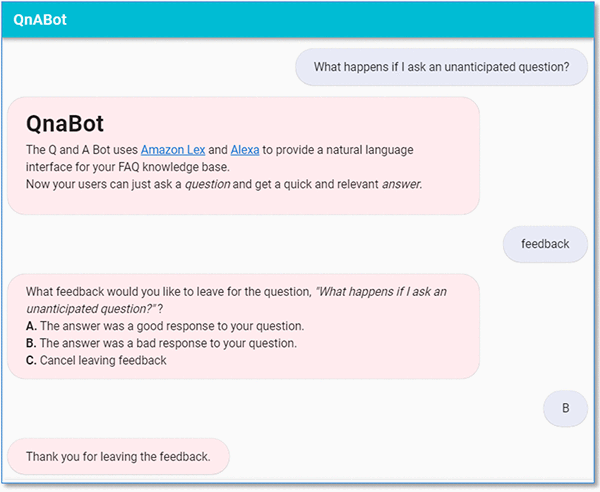Click the bold letter 'A.' marker
The image size is (600, 492).
[31, 326]
